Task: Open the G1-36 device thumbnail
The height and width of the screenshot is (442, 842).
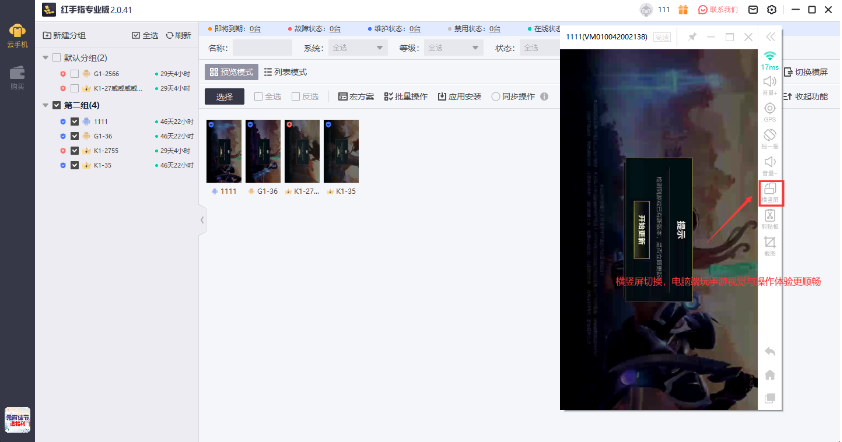Action: pos(264,151)
